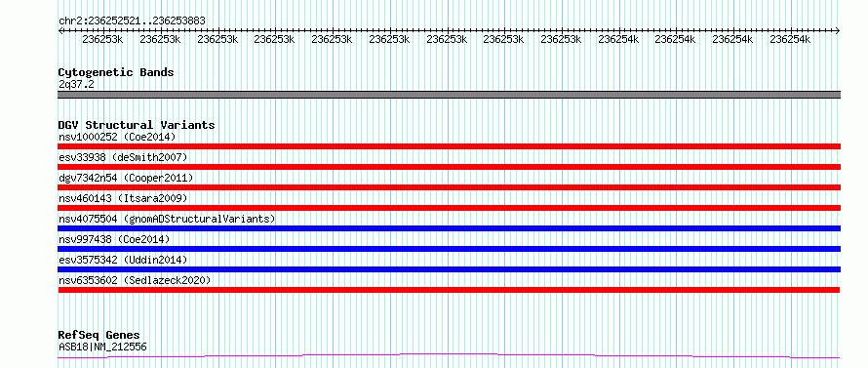
Task: Click the 2q37.2 band label
Action: point(75,84)
